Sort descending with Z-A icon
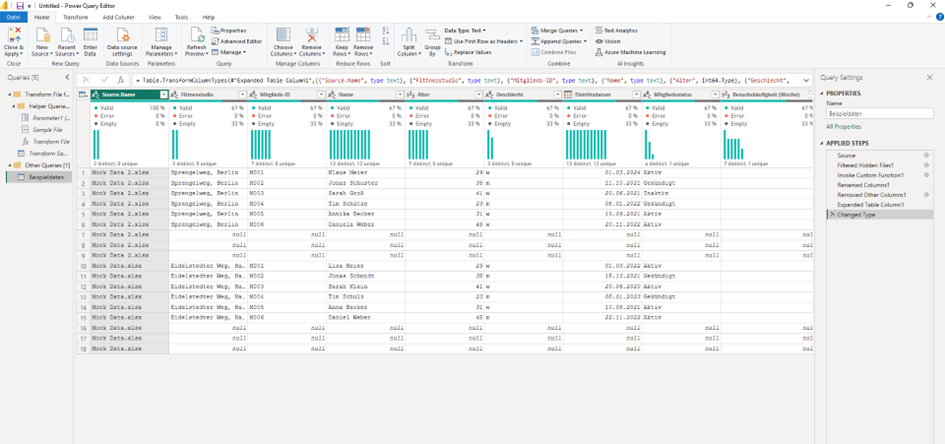The image size is (945, 444). click(386, 41)
